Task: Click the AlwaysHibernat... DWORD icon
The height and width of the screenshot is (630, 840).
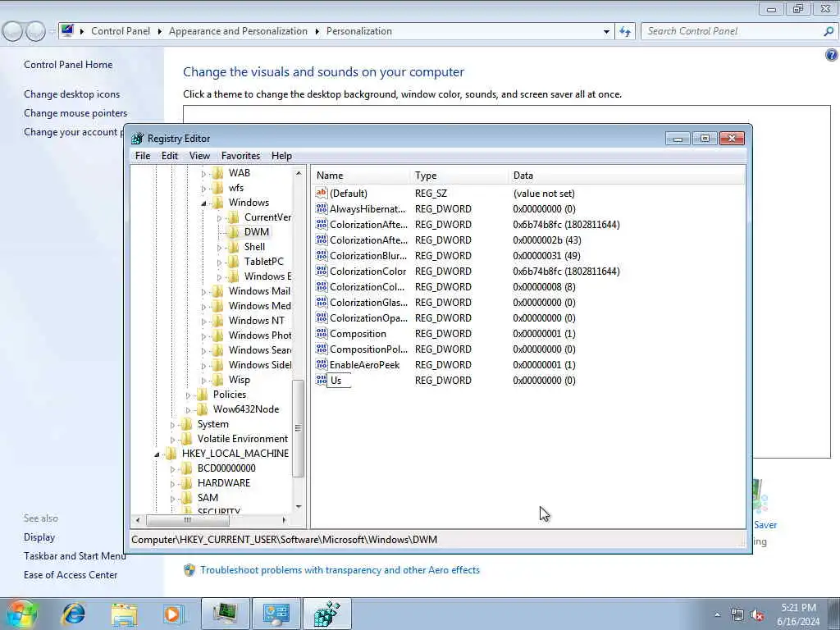Action: (322, 208)
